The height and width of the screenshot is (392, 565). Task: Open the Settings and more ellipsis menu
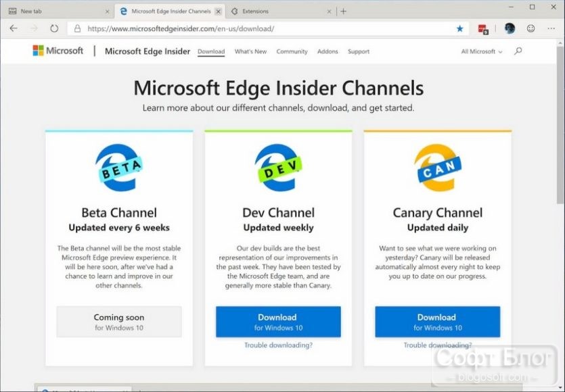[551, 28]
